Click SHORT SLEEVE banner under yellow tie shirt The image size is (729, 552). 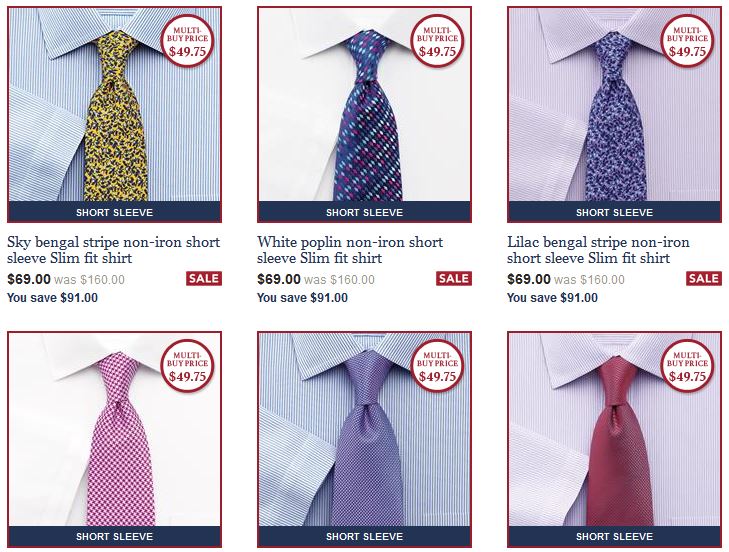coord(114,212)
